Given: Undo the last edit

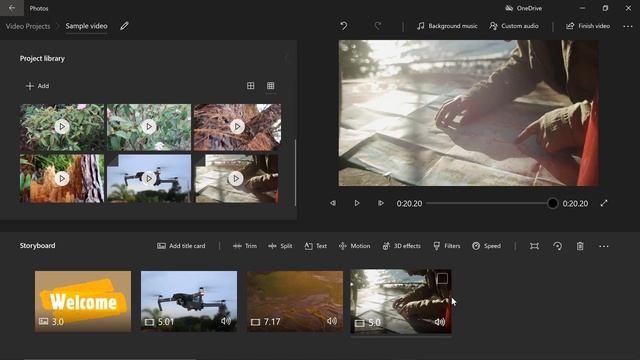Looking at the screenshot, I should click(x=344, y=26).
